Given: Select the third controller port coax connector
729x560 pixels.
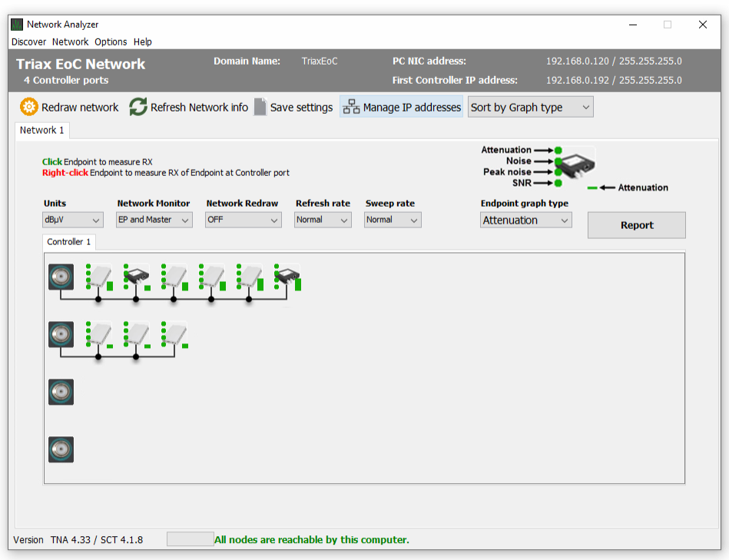Looking at the screenshot, I should click(61, 392).
